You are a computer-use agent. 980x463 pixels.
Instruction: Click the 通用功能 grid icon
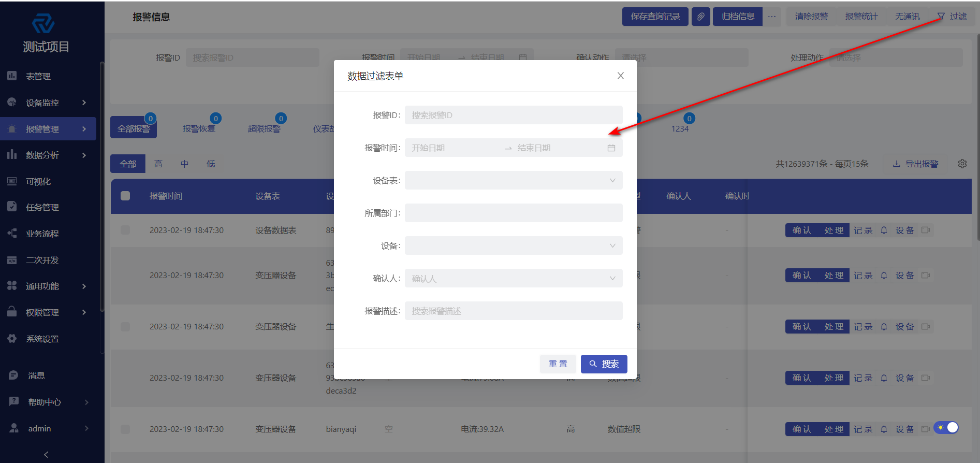[x=12, y=285]
